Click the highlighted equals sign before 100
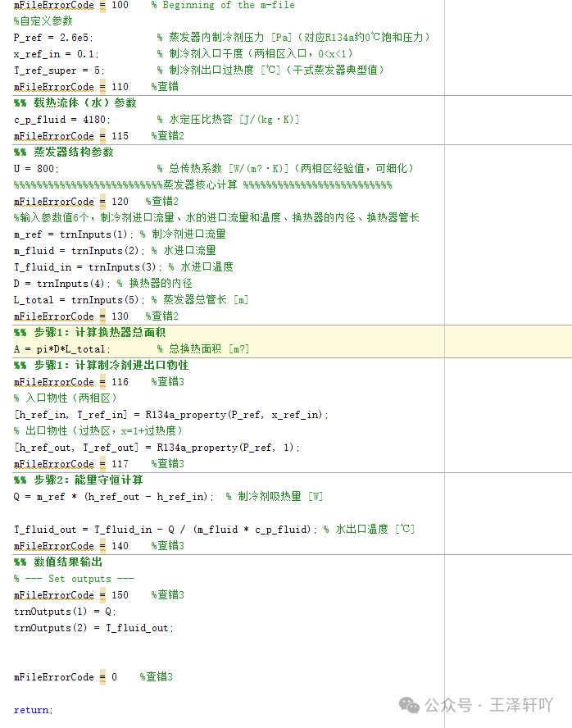Viewport: 572px width, 728px height. pyautogui.click(x=102, y=6)
